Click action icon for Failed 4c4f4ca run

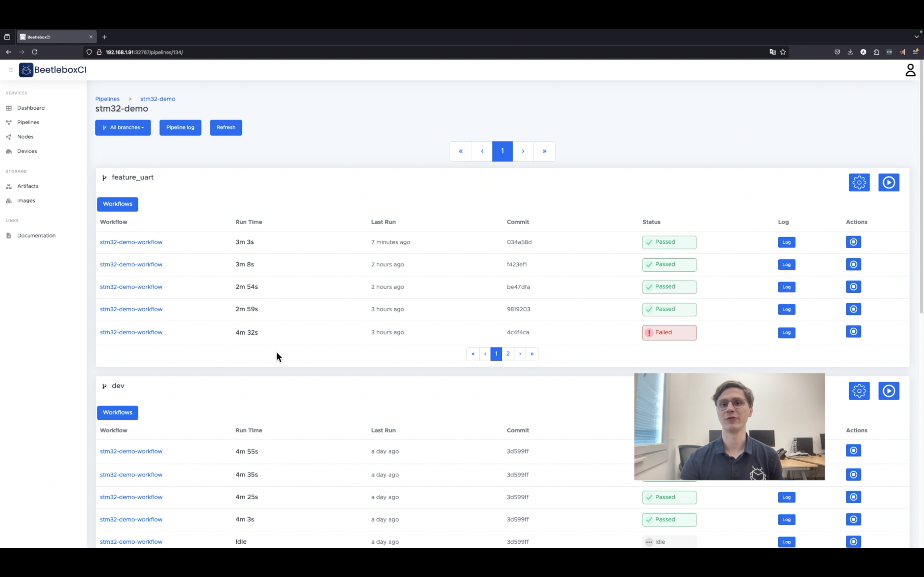click(x=853, y=332)
